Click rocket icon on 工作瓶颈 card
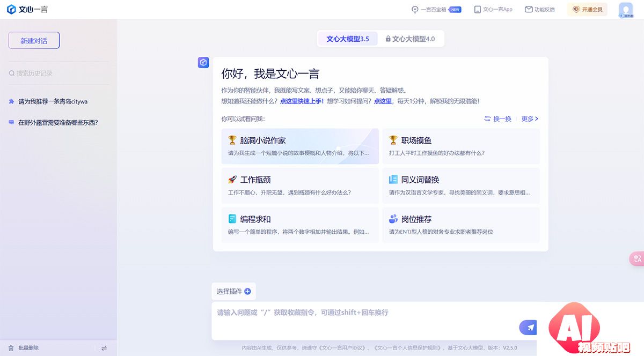Viewport: 644px width, 356px height. [232, 180]
